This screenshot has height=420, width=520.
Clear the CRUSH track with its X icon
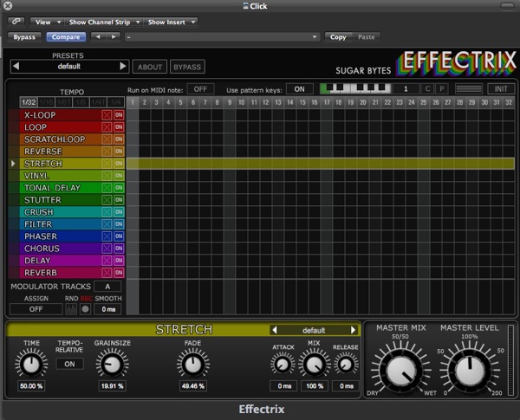click(x=107, y=212)
